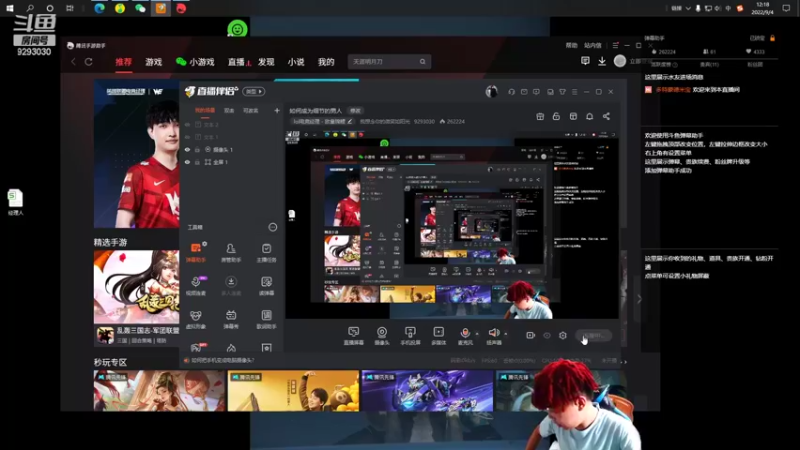The image size is (800, 450).
Task: Click 修改 button next to stream title
Action: [355, 111]
